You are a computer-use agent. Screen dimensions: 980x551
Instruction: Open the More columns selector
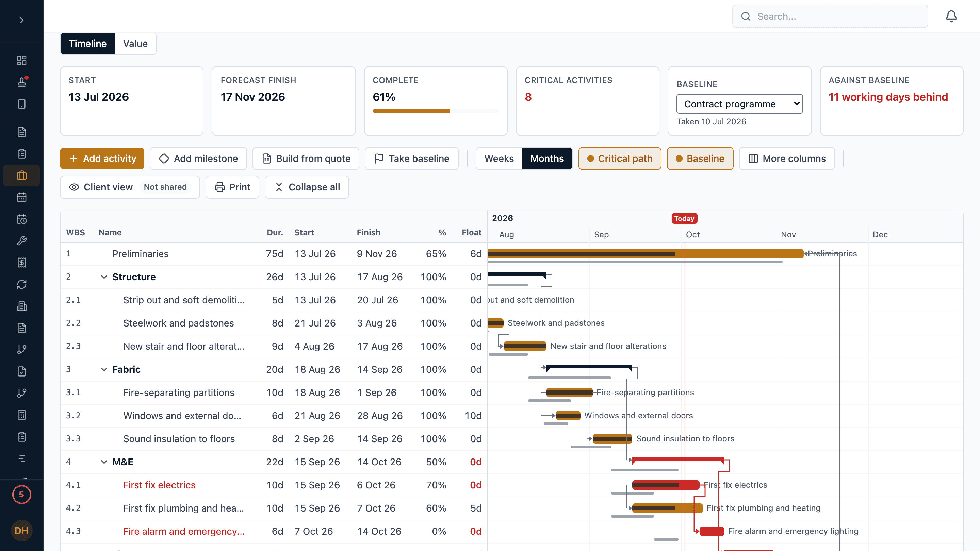[x=787, y=158]
